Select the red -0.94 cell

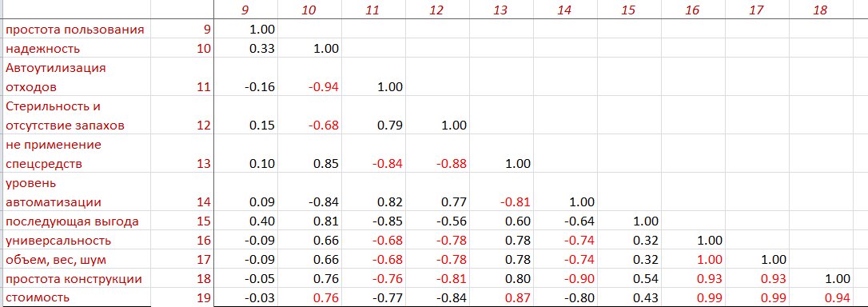point(310,77)
